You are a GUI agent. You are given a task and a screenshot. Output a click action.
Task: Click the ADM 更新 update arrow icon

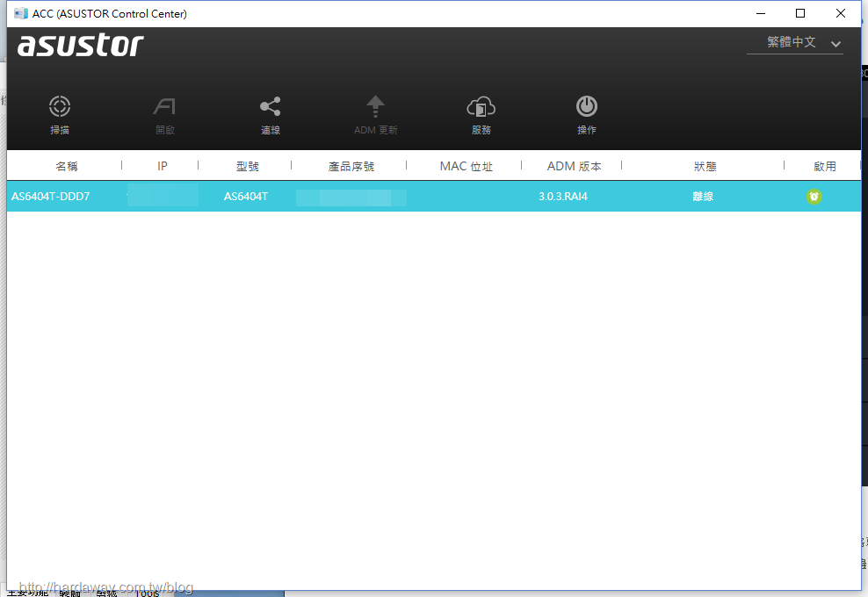pyautogui.click(x=375, y=106)
